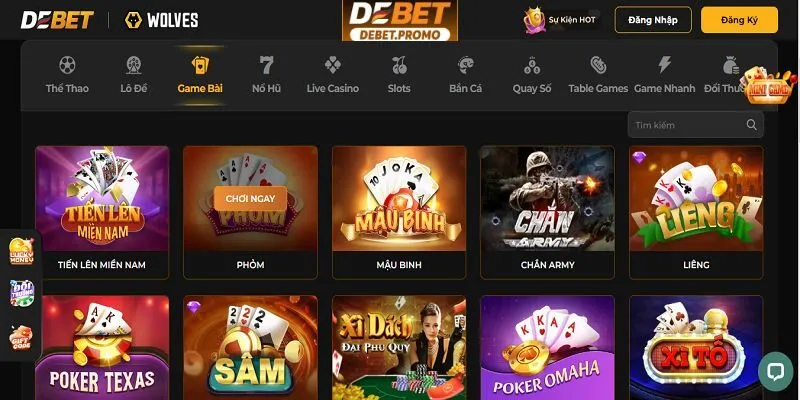Open the live chat support bubble

point(775,371)
